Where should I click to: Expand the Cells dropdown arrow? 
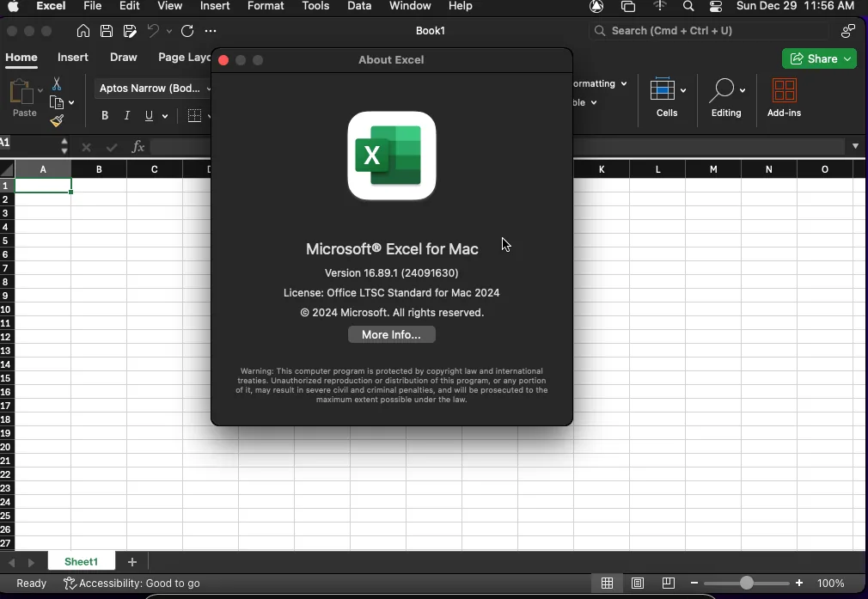[x=683, y=91]
